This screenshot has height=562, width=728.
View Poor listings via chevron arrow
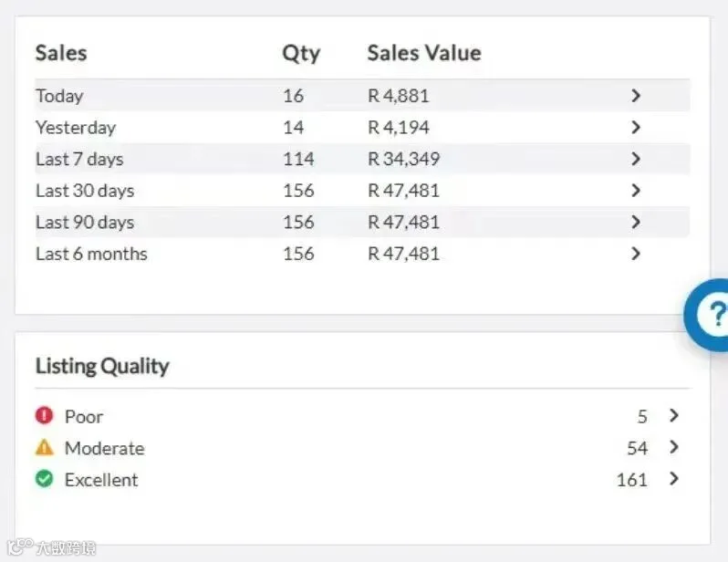(674, 415)
